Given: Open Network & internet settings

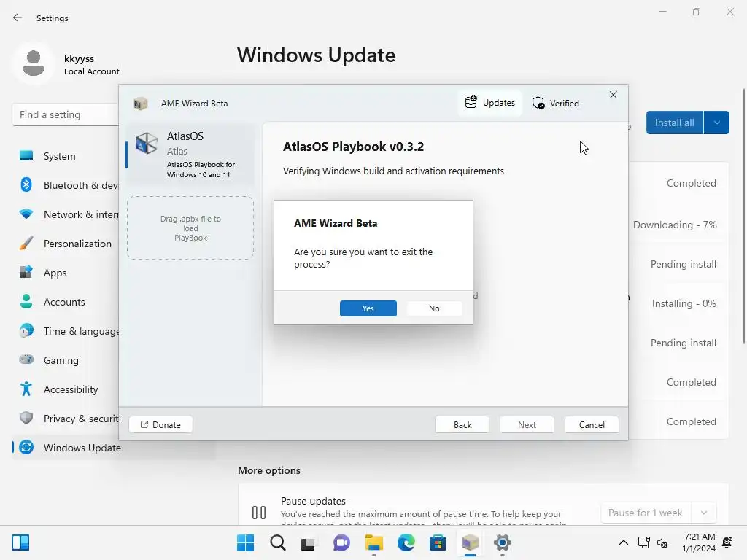Looking at the screenshot, I should click(66, 214).
